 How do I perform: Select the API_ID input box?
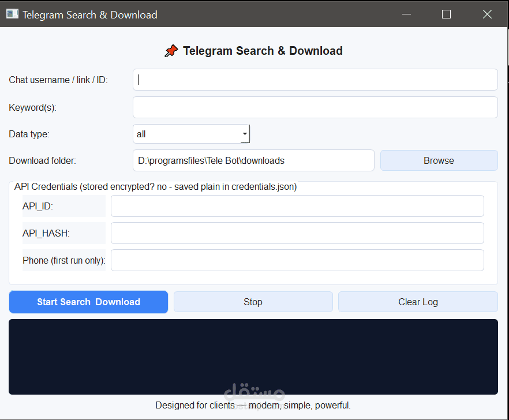click(x=297, y=206)
